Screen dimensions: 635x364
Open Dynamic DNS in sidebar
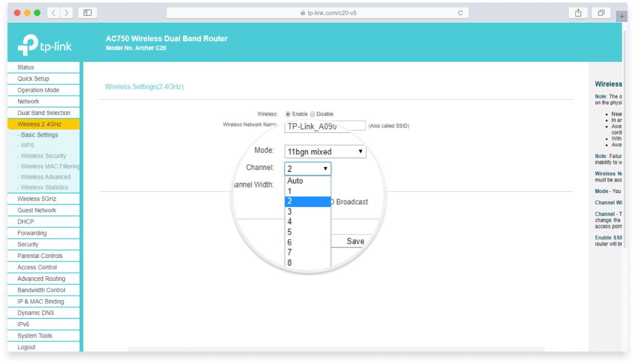click(x=44, y=313)
